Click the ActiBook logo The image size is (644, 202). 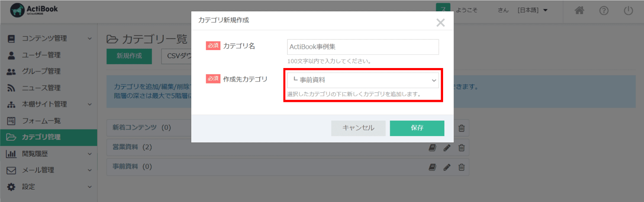coord(34,11)
